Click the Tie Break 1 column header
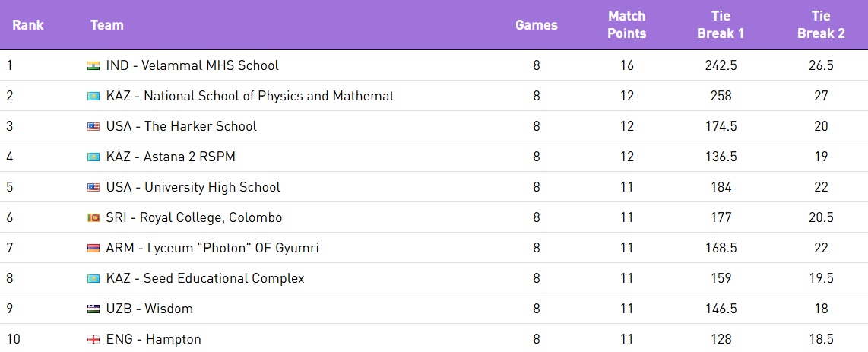The image size is (868, 352). pyautogui.click(x=721, y=25)
